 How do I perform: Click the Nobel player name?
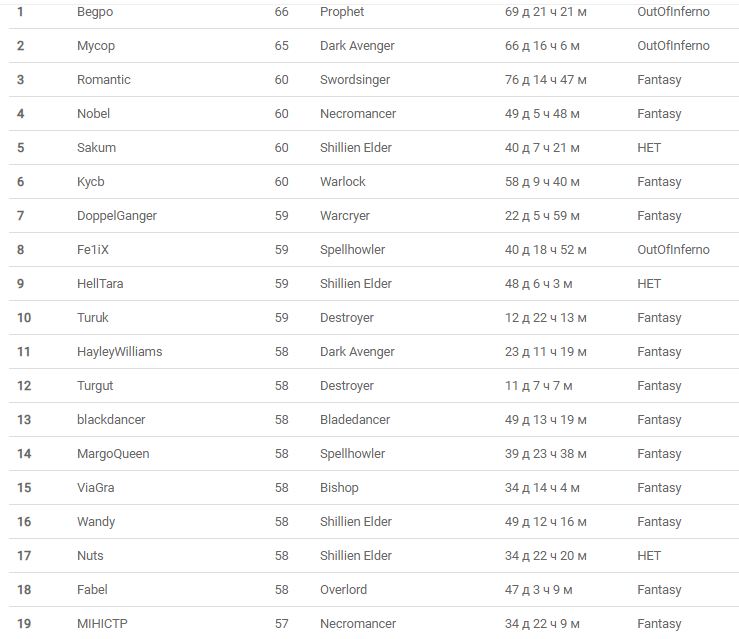(x=94, y=114)
